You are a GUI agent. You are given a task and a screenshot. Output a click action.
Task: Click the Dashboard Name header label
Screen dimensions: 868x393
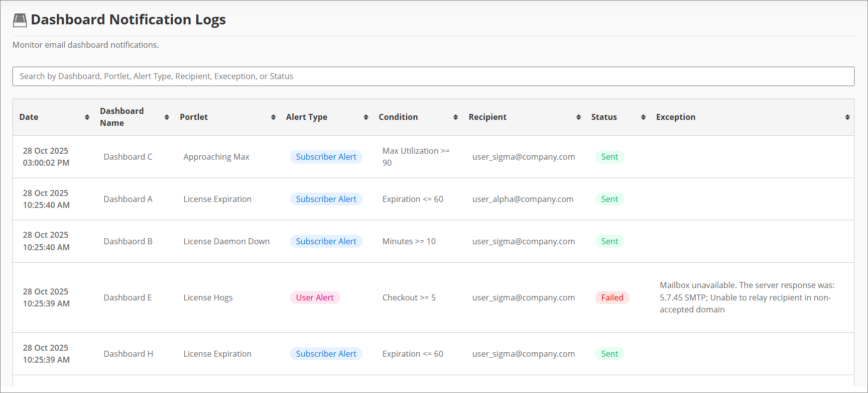[122, 117]
